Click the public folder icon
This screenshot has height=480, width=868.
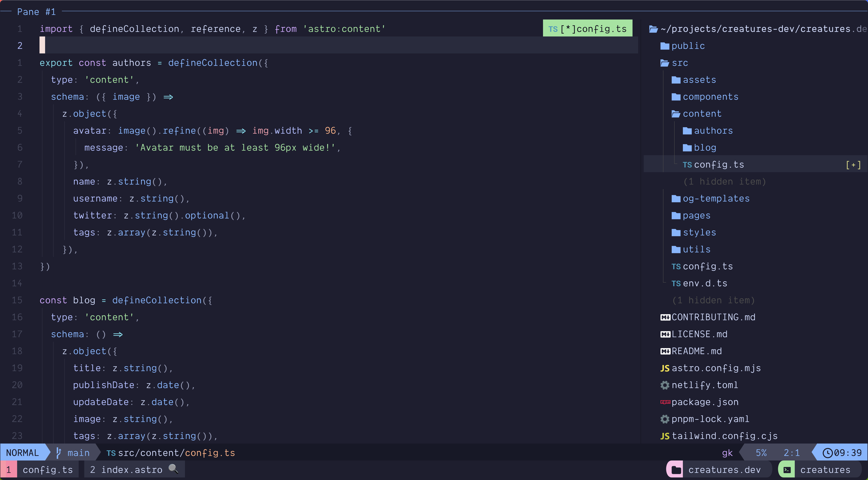point(665,46)
